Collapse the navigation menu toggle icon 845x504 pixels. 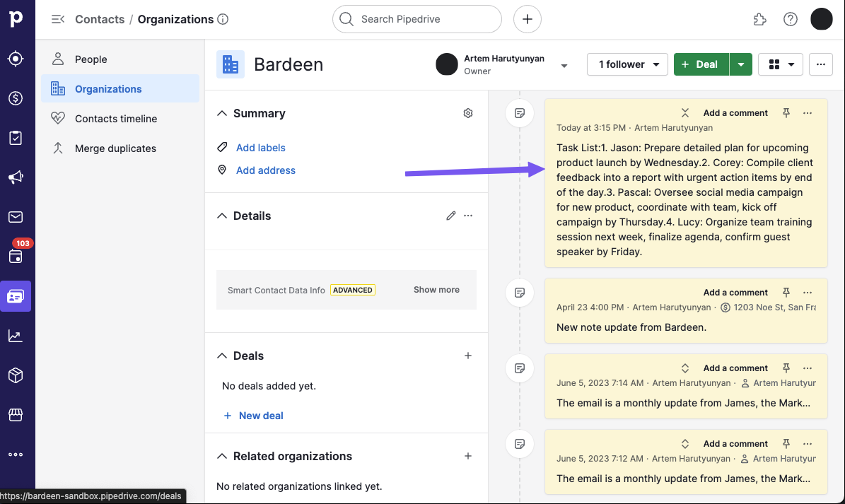(58, 19)
